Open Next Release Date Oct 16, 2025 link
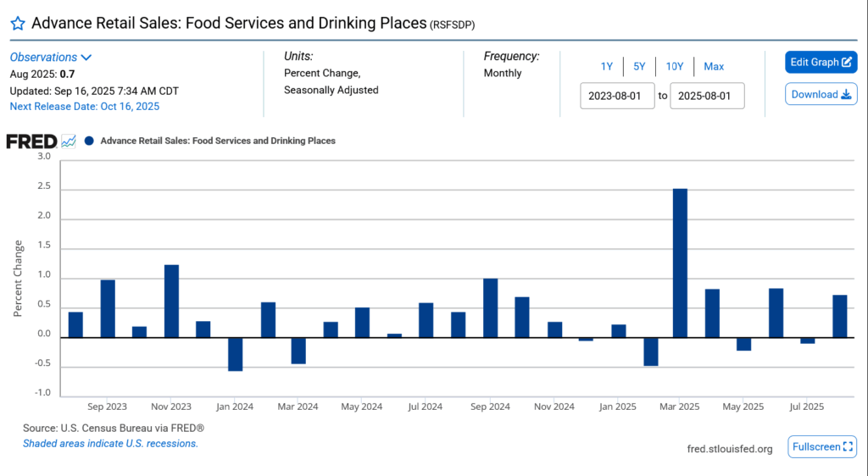The width and height of the screenshot is (868, 476). tap(84, 107)
